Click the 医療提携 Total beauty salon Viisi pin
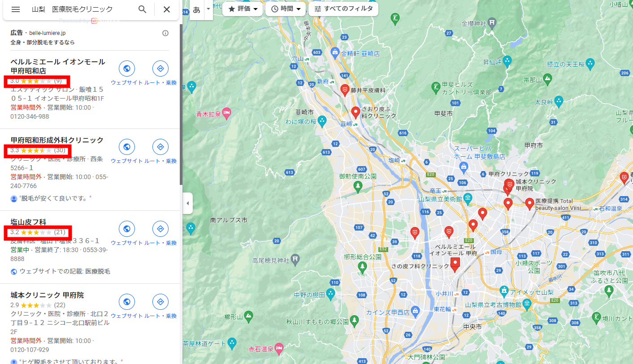The width and height of the screenshot is (633, 364). point(529,204)
